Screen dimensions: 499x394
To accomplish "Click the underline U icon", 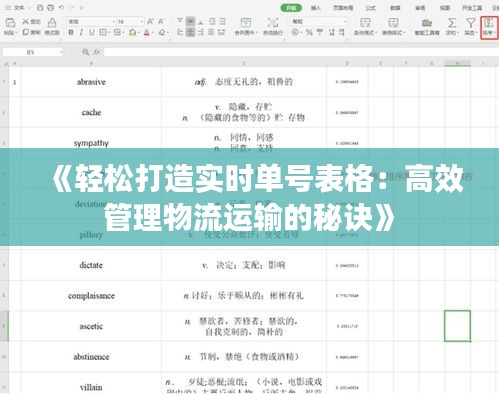I will (x=91, y=32).
